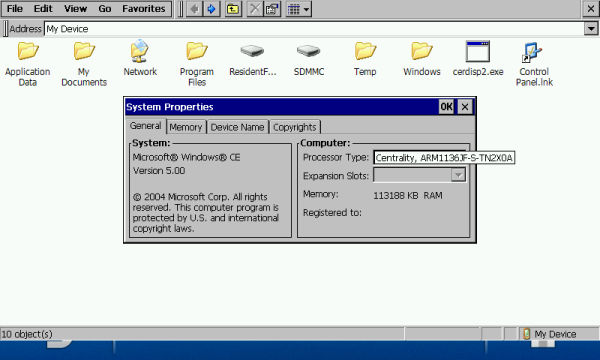The width and height of the screenshot is (600, 360).
Task: Select the Network icon
Action: click(x=140, y=59)
